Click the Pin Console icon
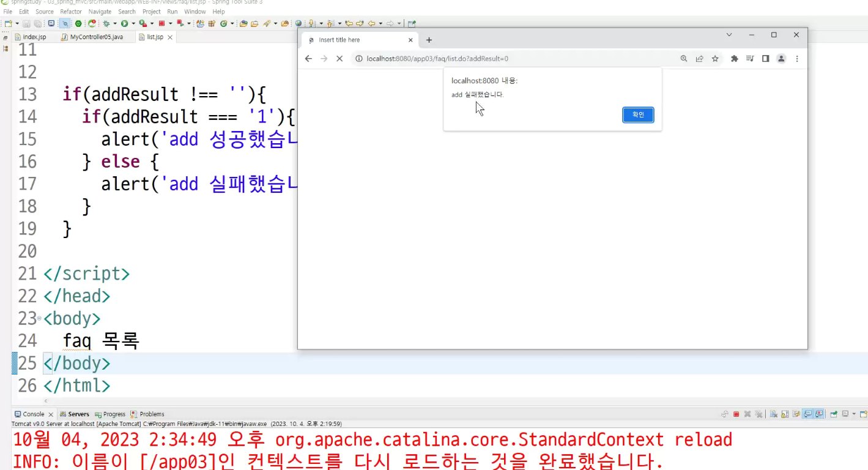 833,414
